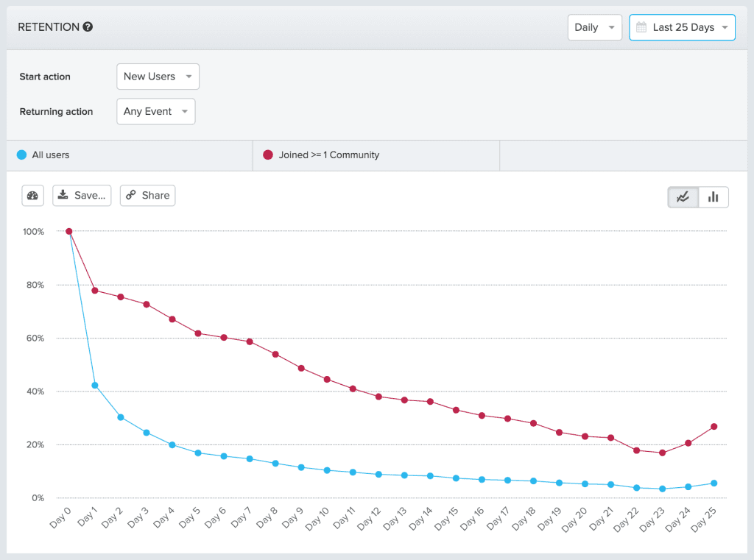The width and height of the screenshot is (754, 560).
Task: Click the blue All users color dot
Action: (x=21, y=155)
